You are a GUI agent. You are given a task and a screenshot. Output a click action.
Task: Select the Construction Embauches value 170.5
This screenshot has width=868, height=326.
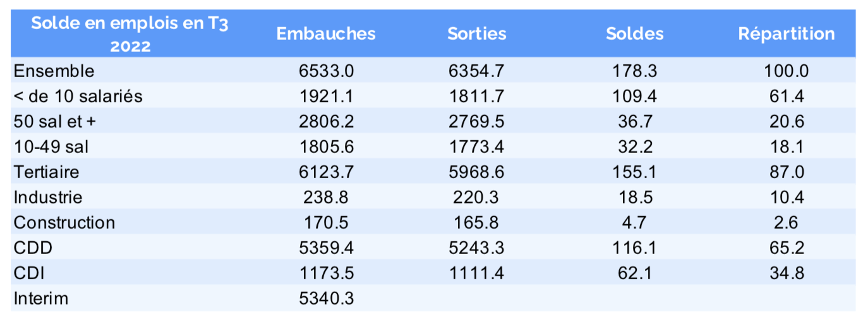coord(326,222)
